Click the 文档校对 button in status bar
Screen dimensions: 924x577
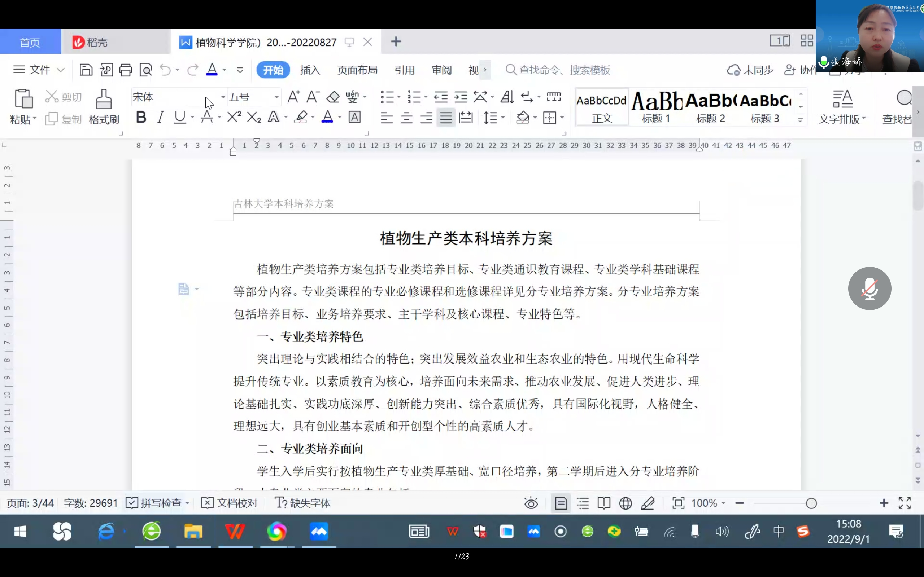[230, 503]
